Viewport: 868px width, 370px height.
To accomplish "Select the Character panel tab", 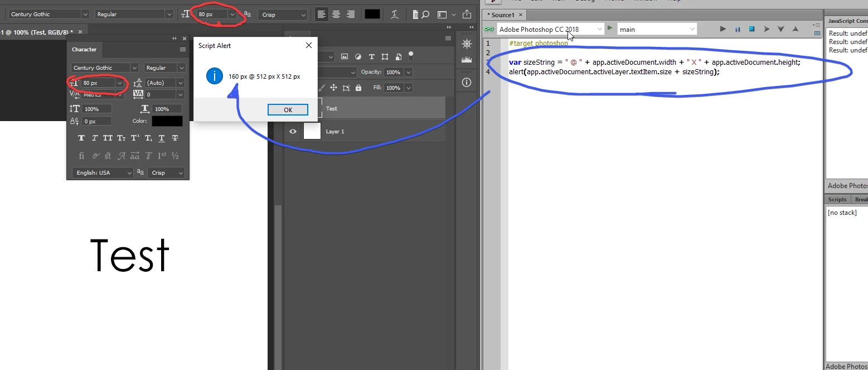I will pyautogui.click(x=84, y=50).
